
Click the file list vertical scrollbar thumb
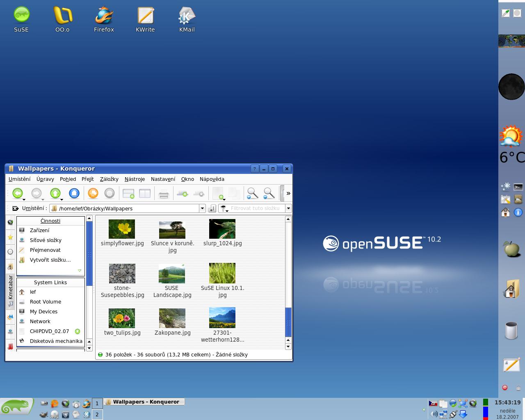coord(288,322)
